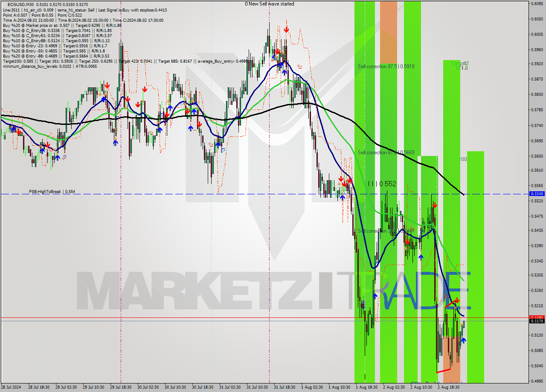
Task: Click the 'Time A:2024.08.01 21:00:00' info line
Action: point(83,20)
